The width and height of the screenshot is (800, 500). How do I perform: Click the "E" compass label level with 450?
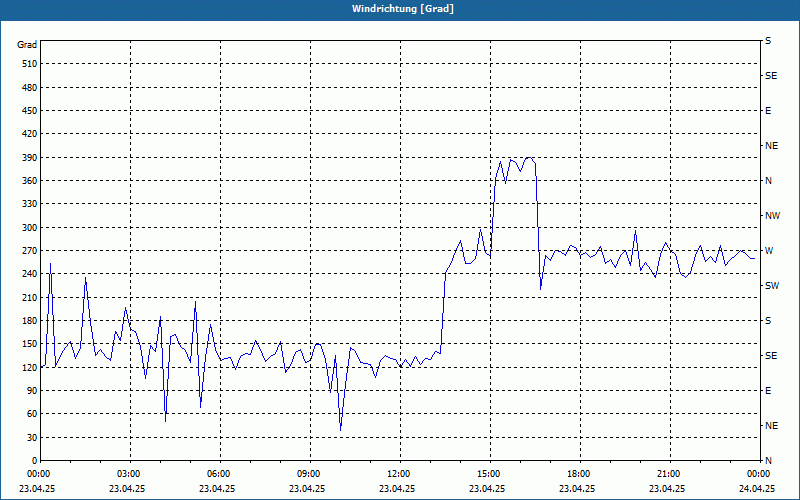coord(768,111)
